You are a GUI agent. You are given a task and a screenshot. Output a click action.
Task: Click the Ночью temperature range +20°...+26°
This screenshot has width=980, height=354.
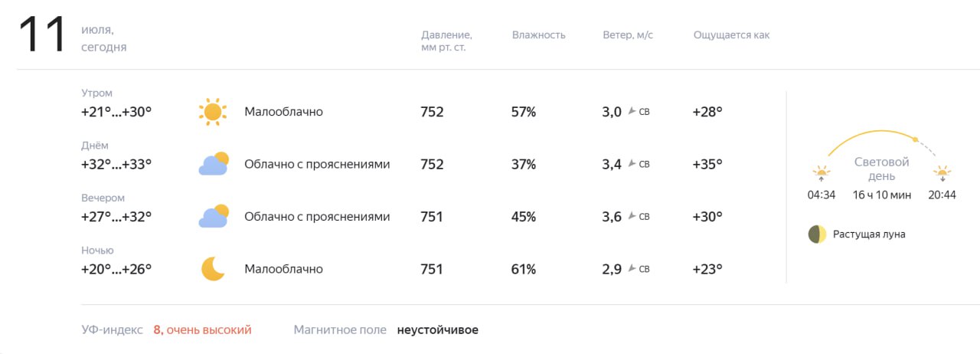point(116,269)
